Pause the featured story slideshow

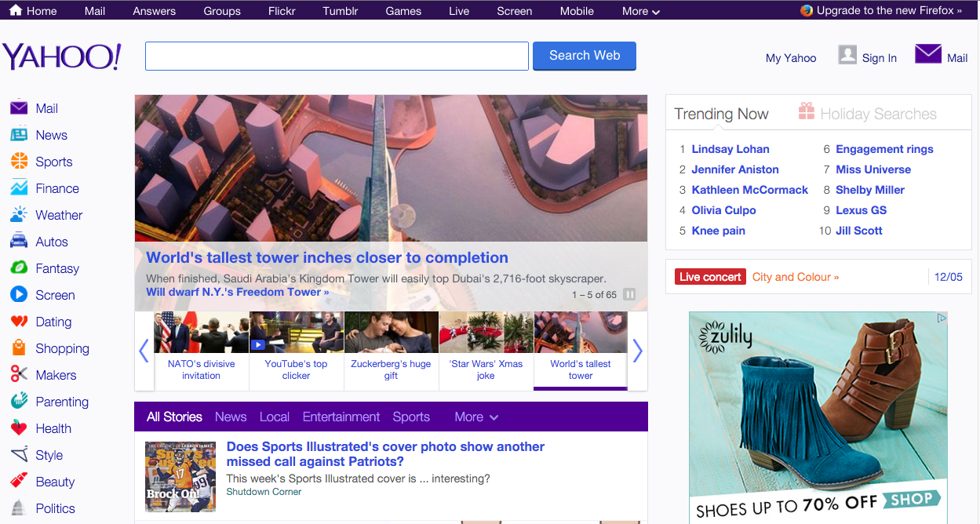point(629,295)
